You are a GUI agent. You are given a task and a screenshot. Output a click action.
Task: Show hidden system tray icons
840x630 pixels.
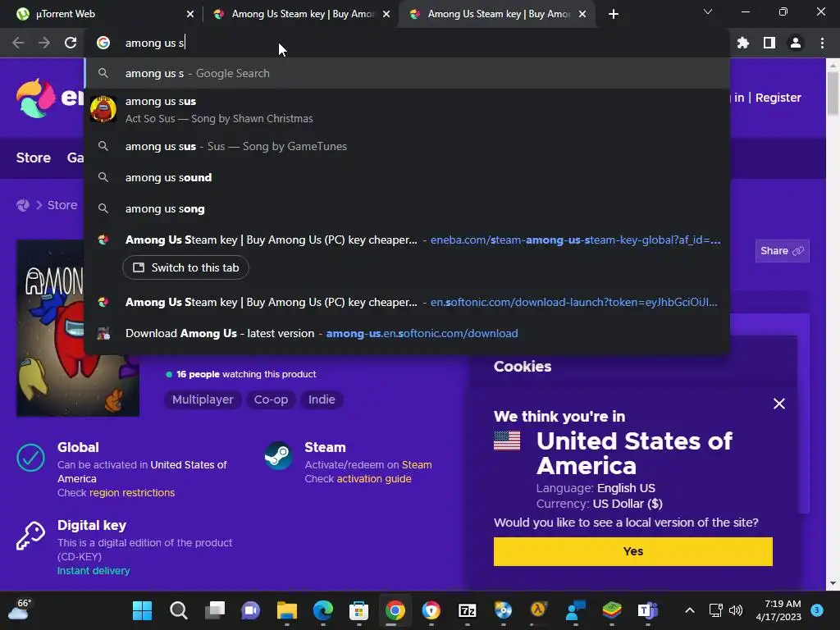pyautogui.click(x=689, y=610)
